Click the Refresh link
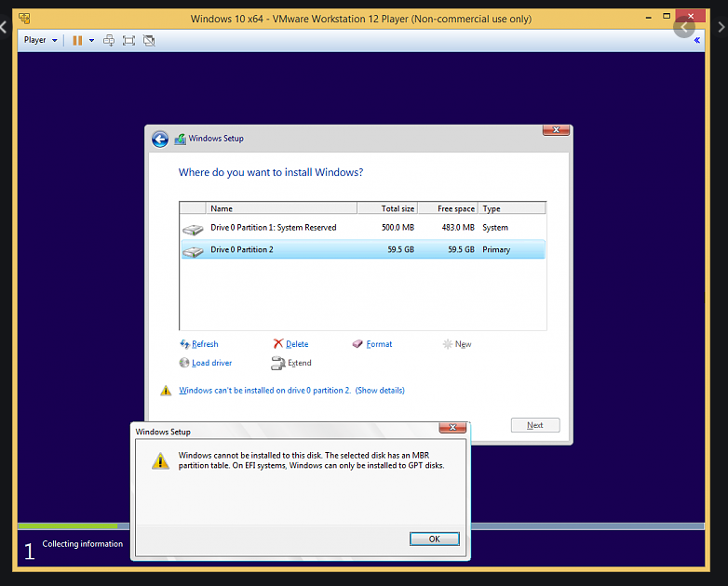 point(205,344)
